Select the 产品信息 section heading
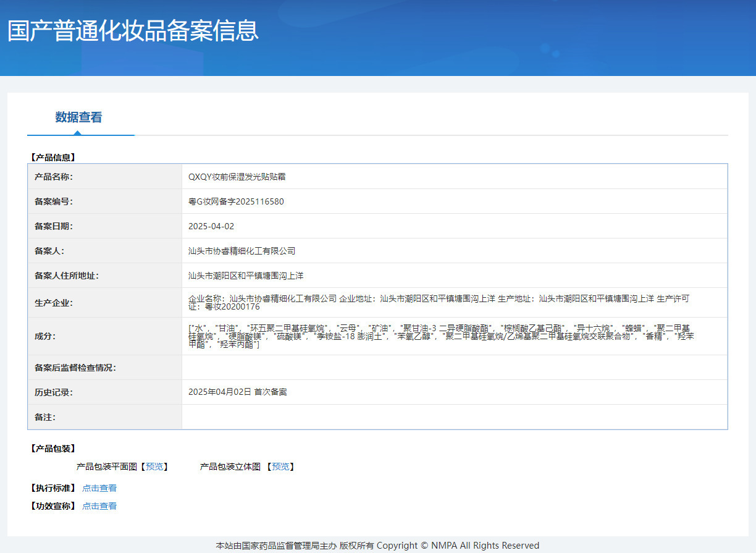756x553 pixels. (x=52, y=158)
